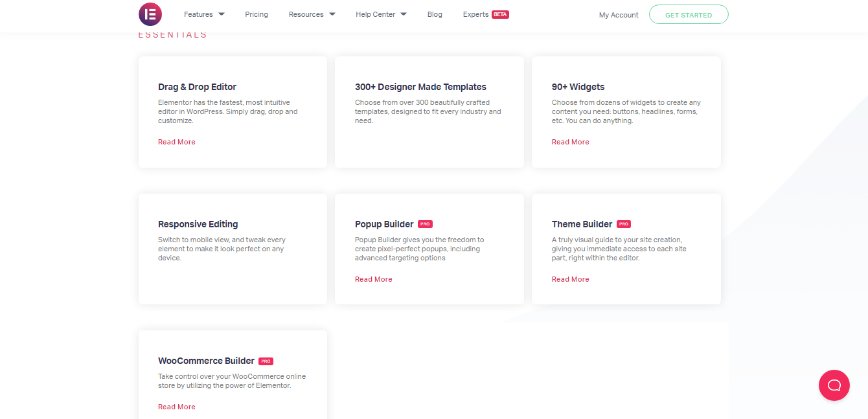Click the PRO badge beside Popup Builder

pyautogui.click(x=425, y=224)
